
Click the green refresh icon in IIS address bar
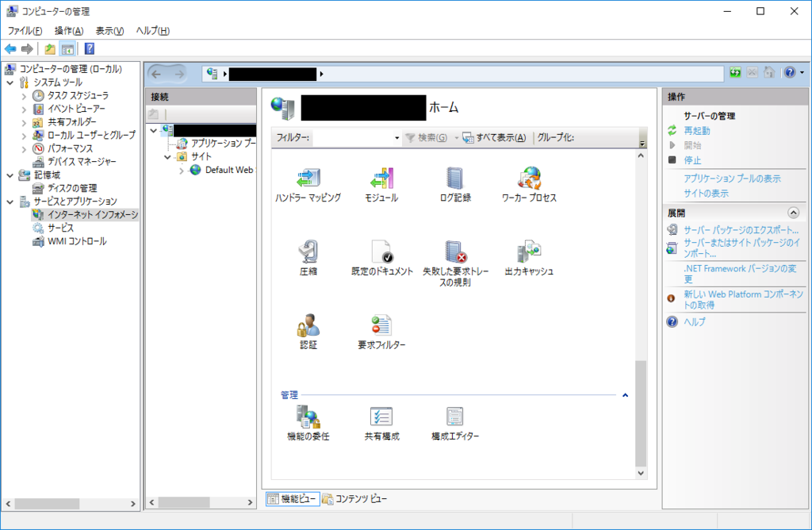point(735,72)
